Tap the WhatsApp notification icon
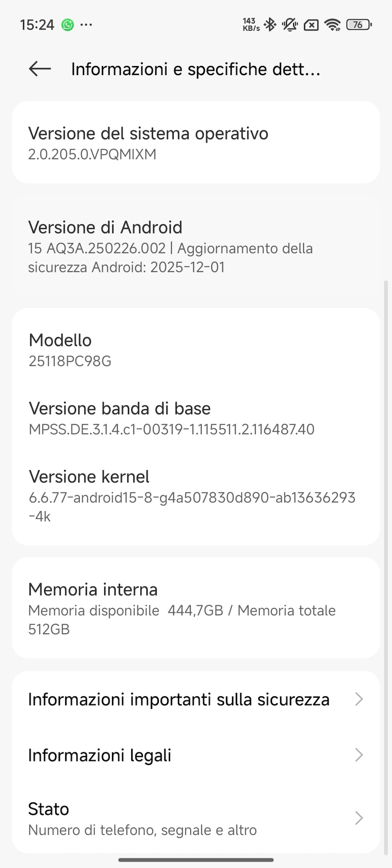 pyautogui.click(x=68, y=25)
